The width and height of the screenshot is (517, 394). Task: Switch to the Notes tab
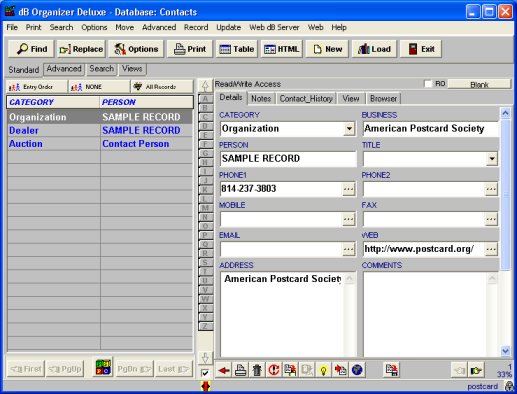click(261, 99)
